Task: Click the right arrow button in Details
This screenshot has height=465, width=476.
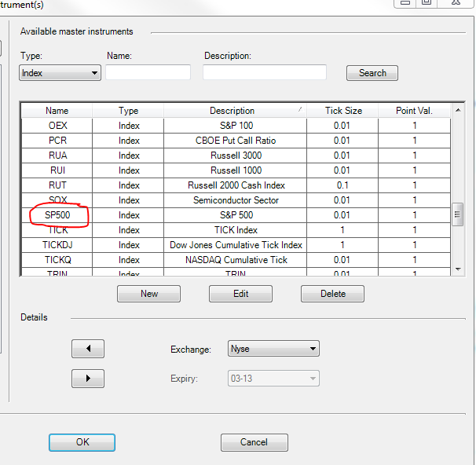Action: tap(88, 379)
